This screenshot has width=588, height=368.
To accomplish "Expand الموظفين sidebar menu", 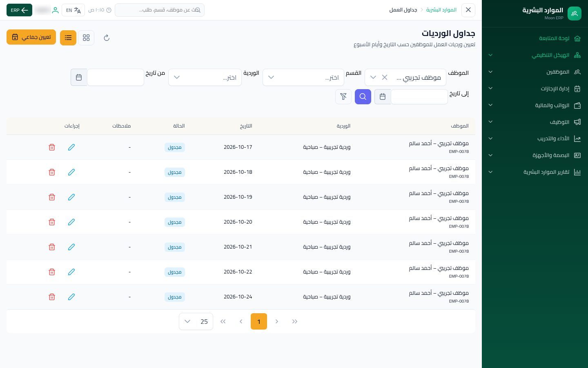I will [x=535, y=72].
